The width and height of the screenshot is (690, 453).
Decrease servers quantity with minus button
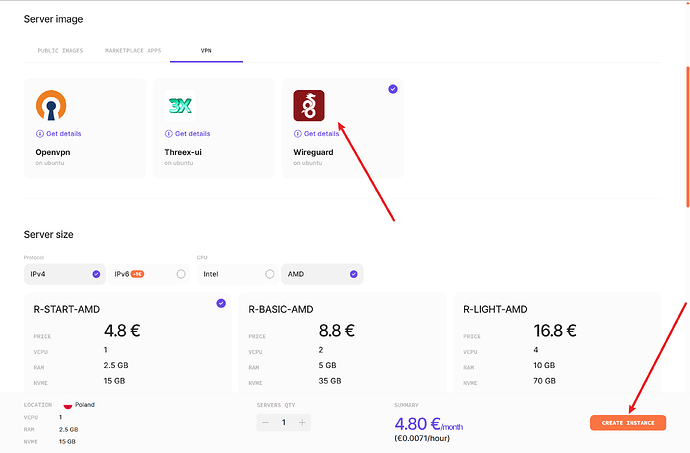coord(265,423)
